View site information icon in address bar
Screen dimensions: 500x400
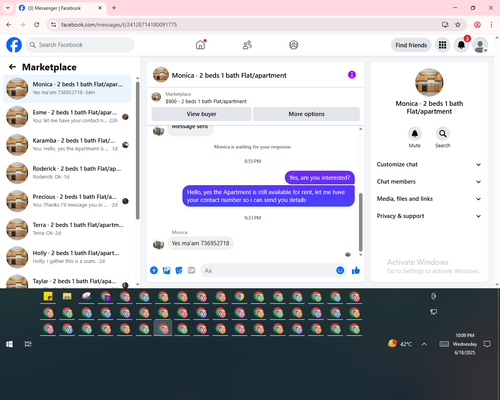pos(53,25)
